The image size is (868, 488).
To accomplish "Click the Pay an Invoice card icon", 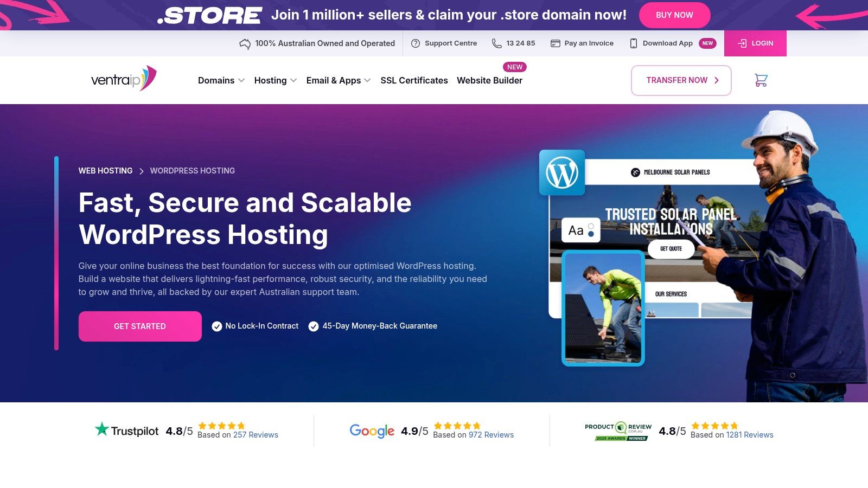I will [x=556, y=43].
